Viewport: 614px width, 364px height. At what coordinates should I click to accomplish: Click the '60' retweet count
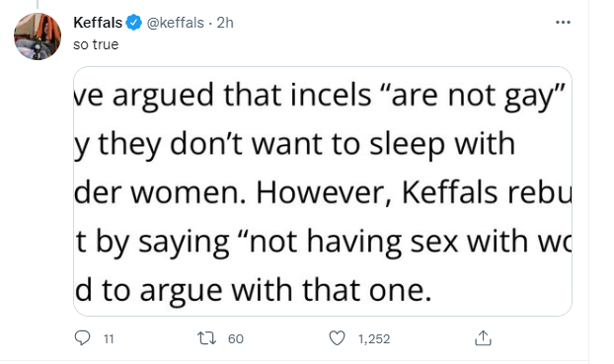pos(235,339)
